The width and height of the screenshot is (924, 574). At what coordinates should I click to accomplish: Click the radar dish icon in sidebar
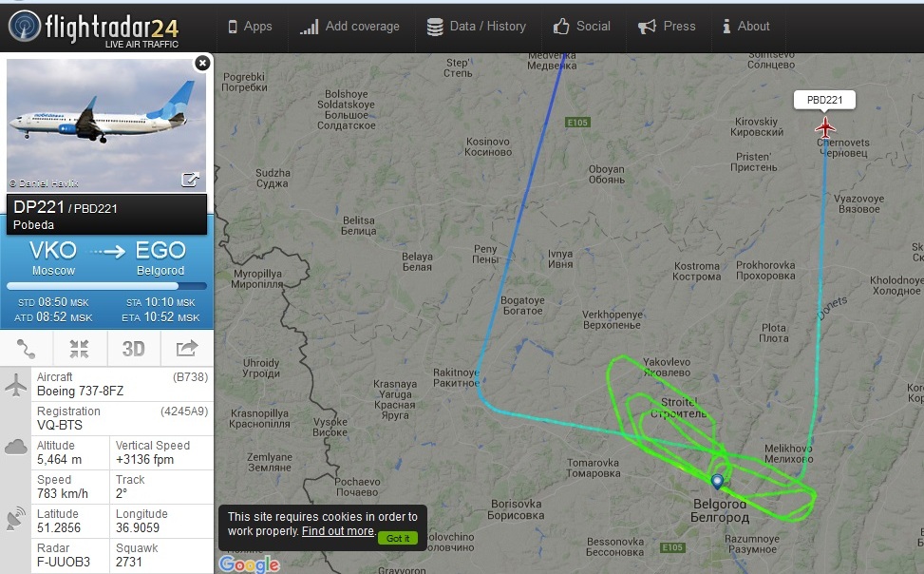click(16, 517)
